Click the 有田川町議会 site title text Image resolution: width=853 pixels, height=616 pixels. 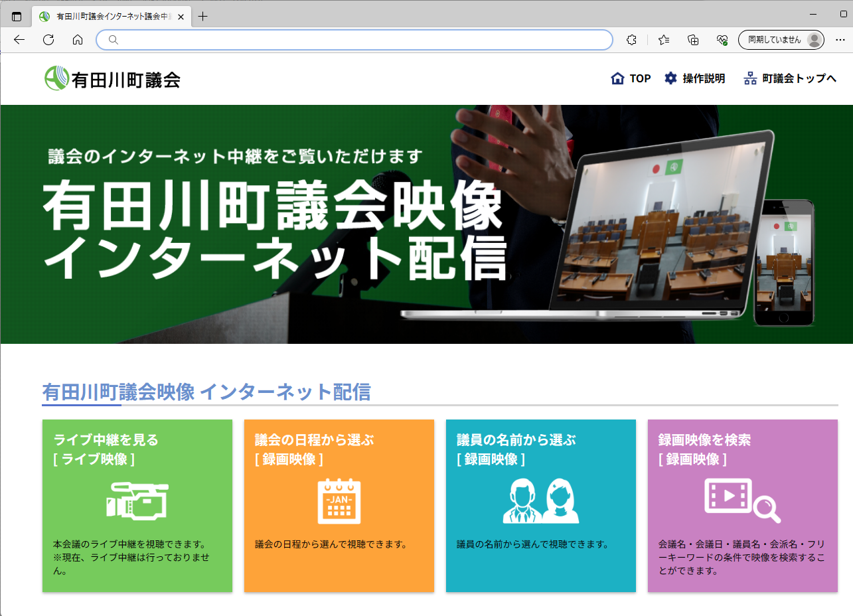pos(126,80)
